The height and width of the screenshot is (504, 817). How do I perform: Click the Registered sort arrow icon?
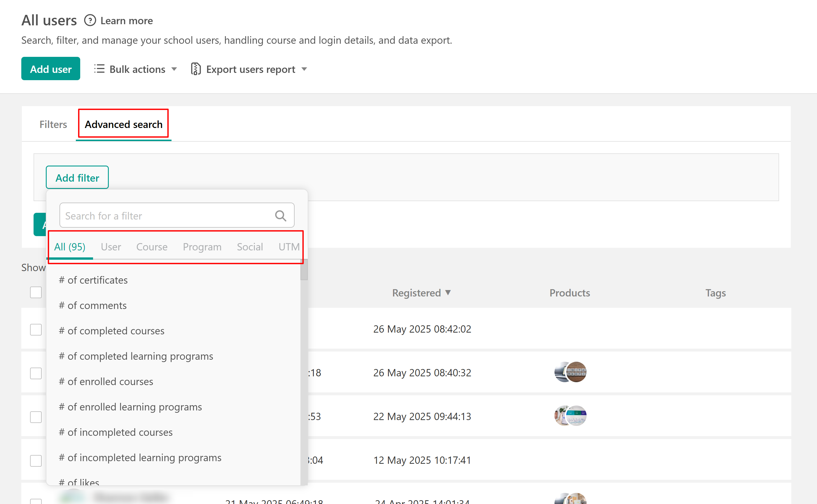[448, 292]
